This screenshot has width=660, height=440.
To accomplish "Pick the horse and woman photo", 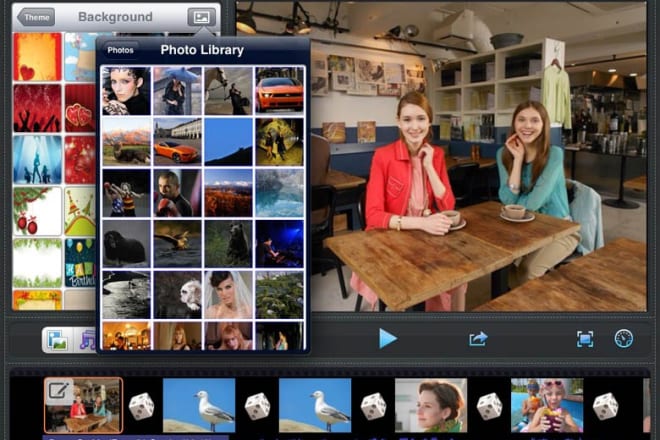I will (x=229, y=91).
